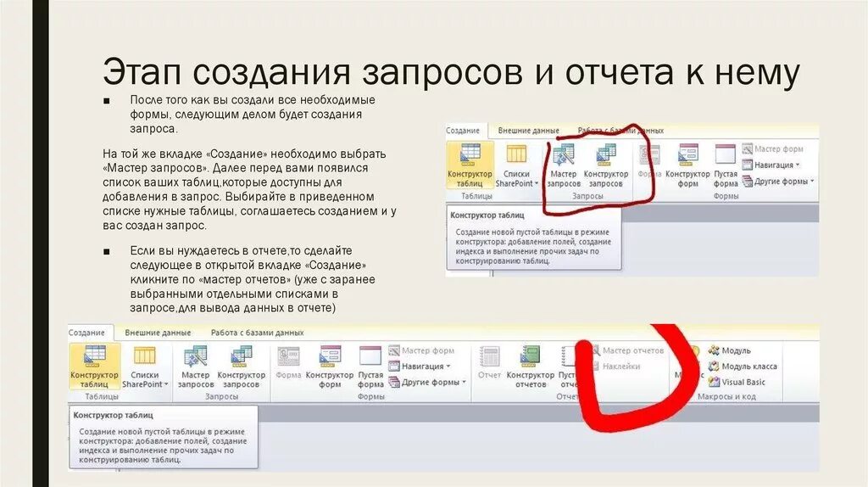Image resolution: width=868 pixels, height=487 pixels.
Task: Click 'Формы' group label in lower ribbon screenshot
Action: pyautogui.click(x=371, y=397)
